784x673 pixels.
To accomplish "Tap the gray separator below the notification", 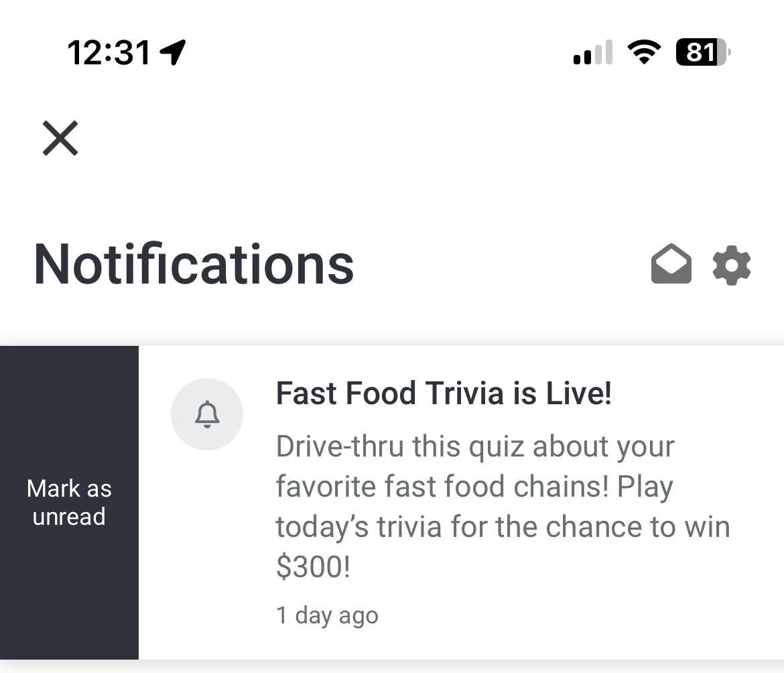I will click(392, 665).
